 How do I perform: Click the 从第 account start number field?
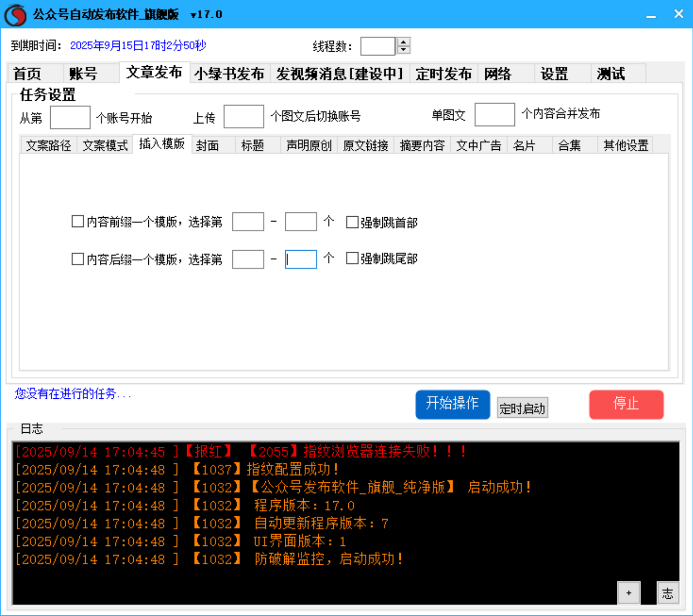click(x=70, y=117)
